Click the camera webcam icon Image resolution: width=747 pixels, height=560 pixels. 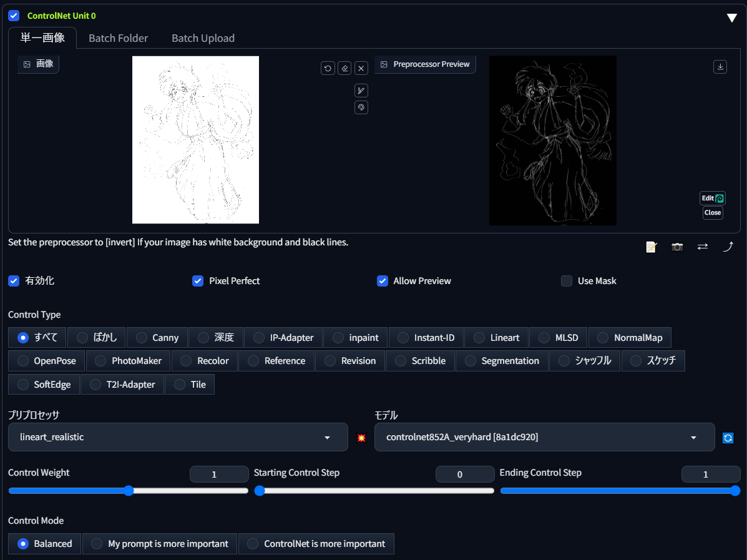pyautogui.click(x=677, y=247)
